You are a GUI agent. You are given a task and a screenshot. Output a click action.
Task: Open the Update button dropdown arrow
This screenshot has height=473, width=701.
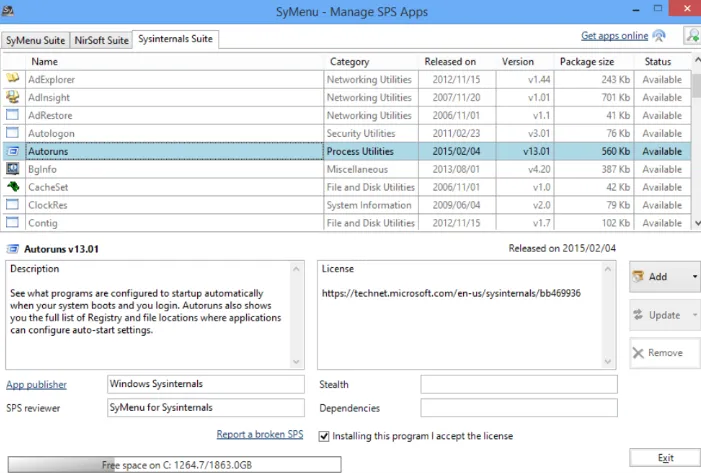[x=695, y=315]
